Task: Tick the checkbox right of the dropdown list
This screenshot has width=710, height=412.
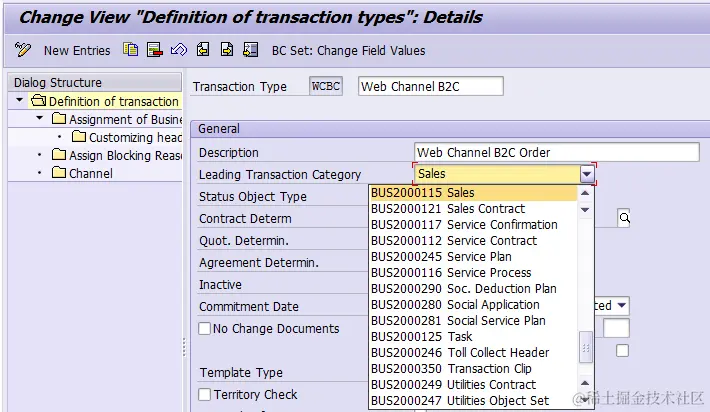Action: coord(622,350)
